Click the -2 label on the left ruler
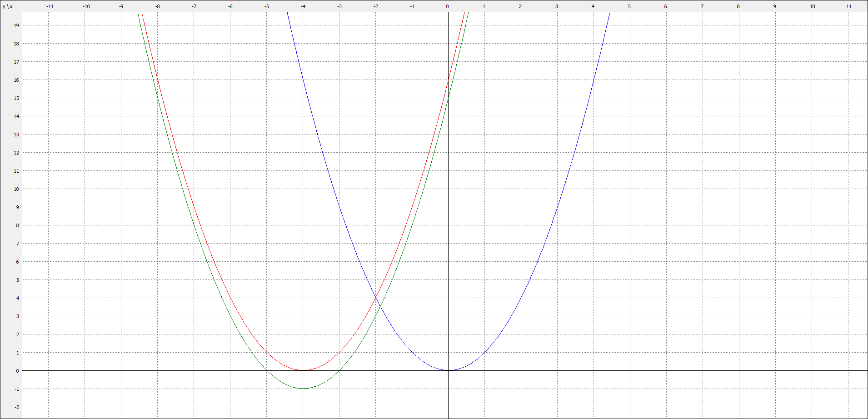Screen dimensions: 868x419 [16, 407]
